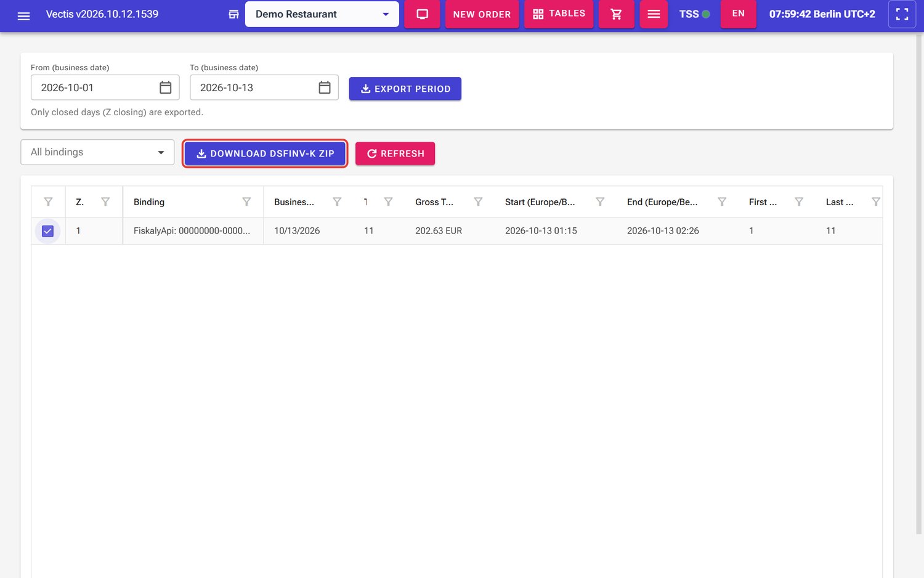Image resolution: width=924 pixels, height=578 pixels.
Task: Open the hamburger navigation menu at top left
Action: pyautogui.click(x=23, y=15)
